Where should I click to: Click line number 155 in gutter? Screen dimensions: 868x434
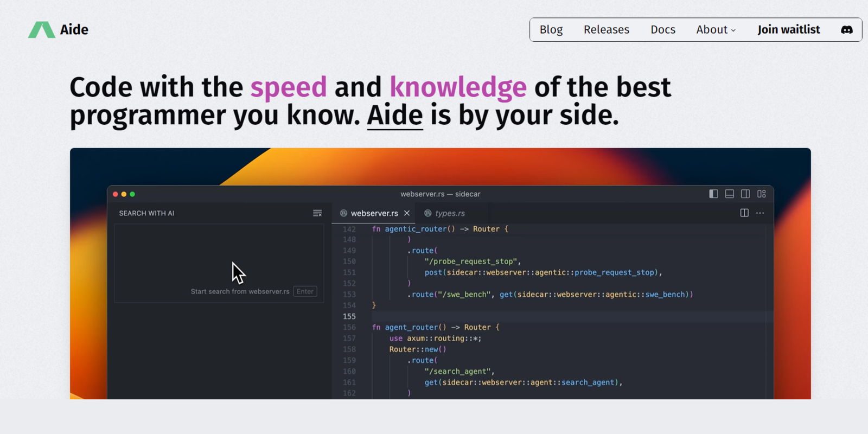tap(349, 316)
